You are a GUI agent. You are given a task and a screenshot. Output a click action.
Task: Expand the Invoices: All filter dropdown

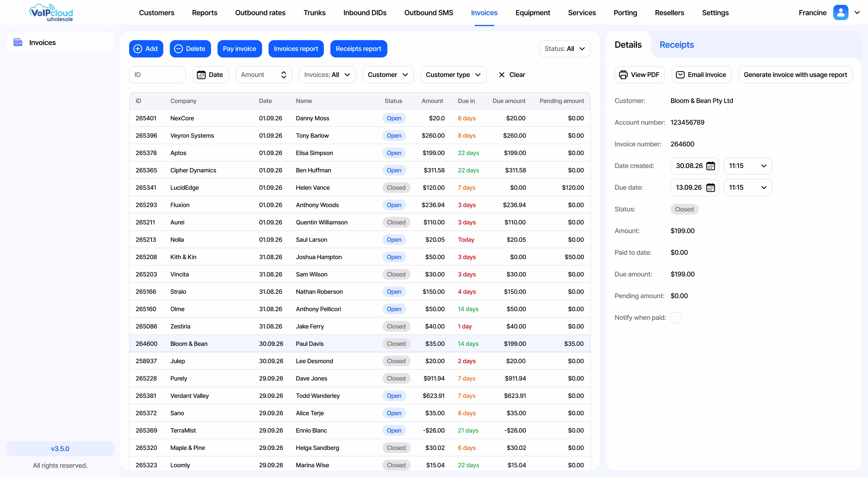[327, 75]
